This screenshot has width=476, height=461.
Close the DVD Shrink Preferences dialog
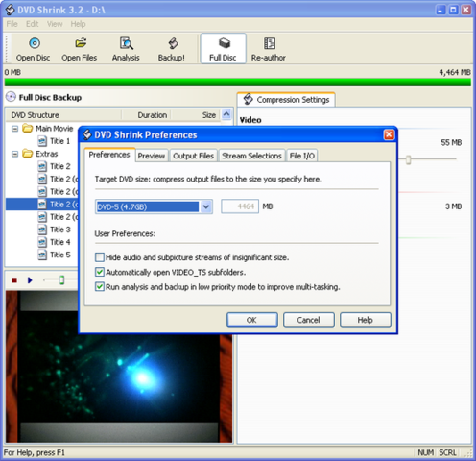tap(389, 134)
